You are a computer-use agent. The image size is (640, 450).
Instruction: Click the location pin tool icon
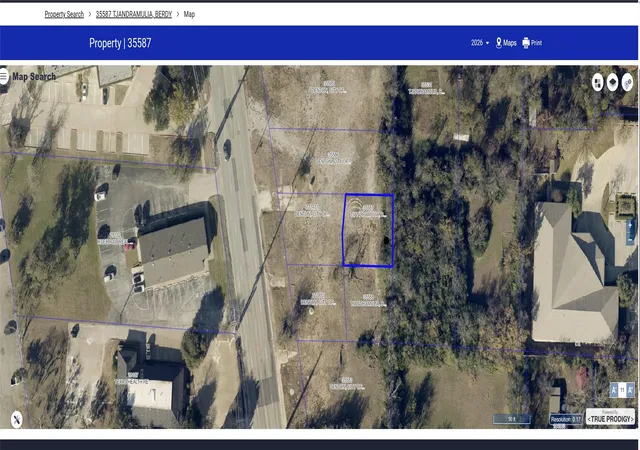click(627, 83)
